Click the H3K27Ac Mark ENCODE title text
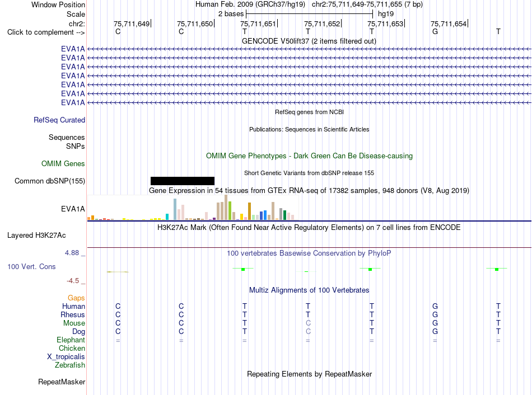 (309, 228)
